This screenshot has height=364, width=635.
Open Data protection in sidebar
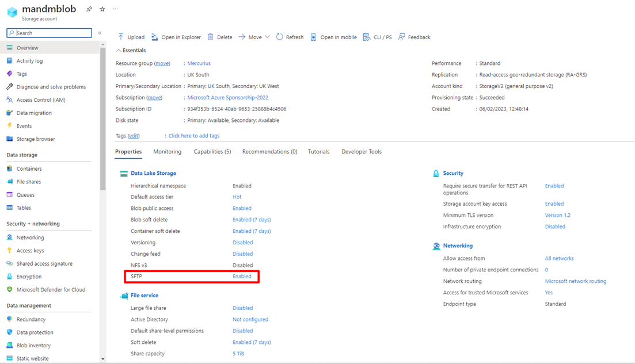coord(35,332)
